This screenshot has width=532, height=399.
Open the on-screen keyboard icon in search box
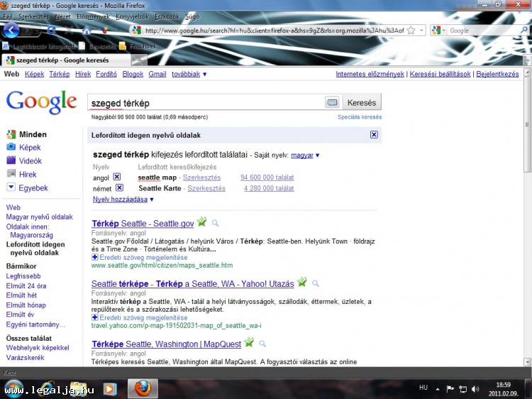point(332,103)
